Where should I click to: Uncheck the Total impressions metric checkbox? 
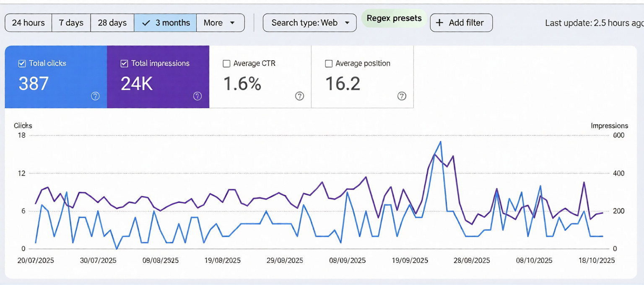pos(124,63)
